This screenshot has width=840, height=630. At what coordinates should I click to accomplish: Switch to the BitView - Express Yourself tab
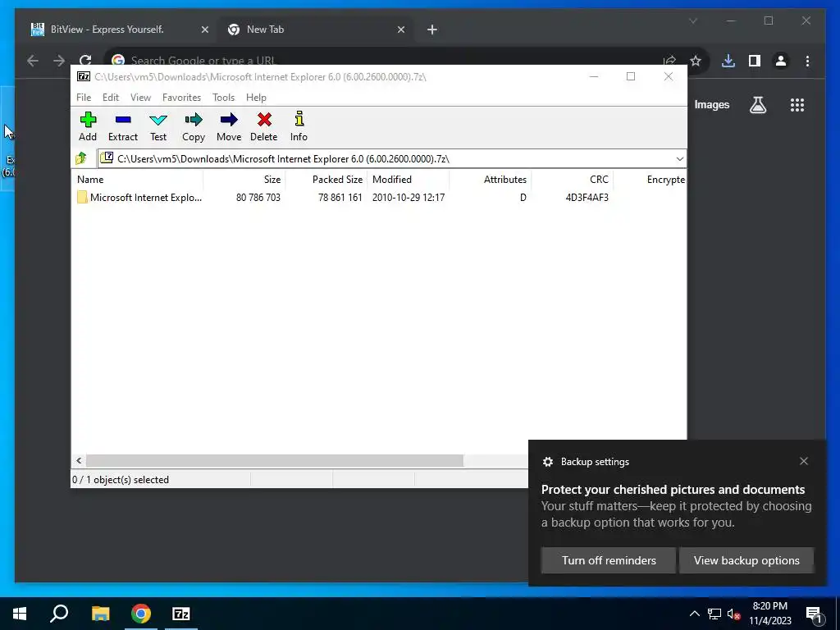pos(107,30)
